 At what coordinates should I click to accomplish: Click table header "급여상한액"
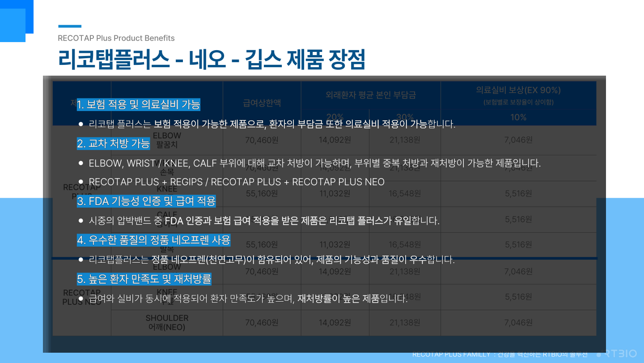pyautogui.click(x=262, y=103)
